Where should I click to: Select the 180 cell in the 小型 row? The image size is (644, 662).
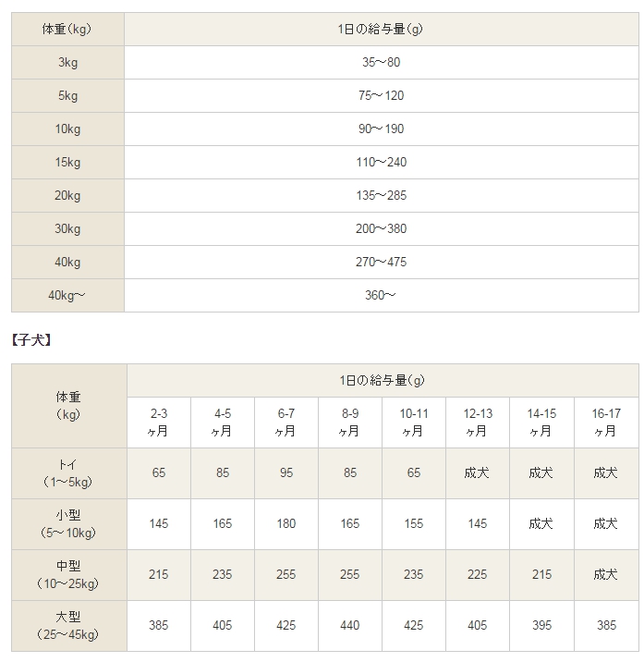click(286, 524)
